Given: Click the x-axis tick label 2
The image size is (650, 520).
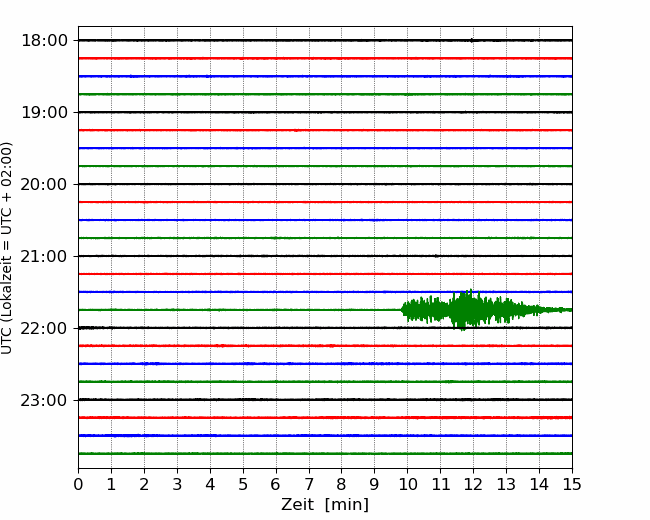Looking at the screenshot, I should 144,484.
